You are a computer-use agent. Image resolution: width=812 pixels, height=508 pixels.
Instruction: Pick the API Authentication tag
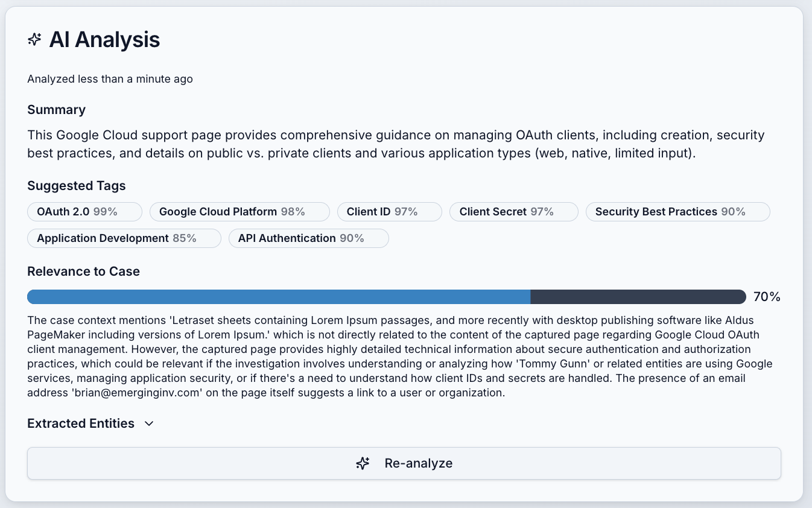pos(308,238)
